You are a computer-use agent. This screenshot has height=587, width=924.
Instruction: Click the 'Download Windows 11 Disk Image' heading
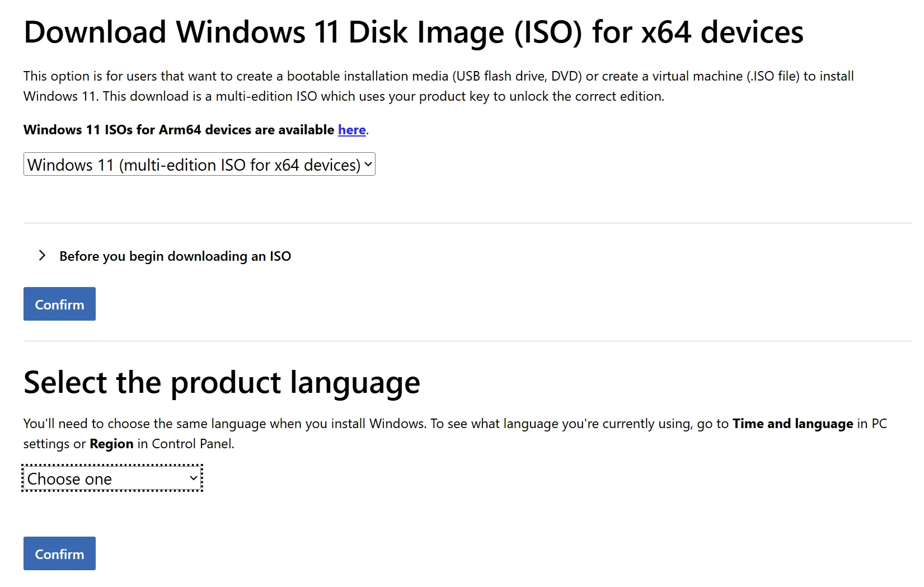point(414,32)
